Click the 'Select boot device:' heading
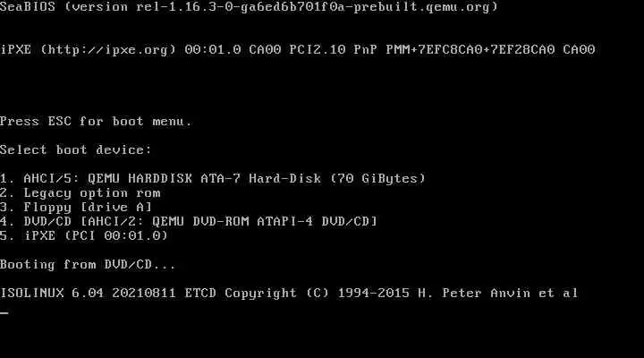This screenshot has width=644, height=358. (x=75, y=149)
